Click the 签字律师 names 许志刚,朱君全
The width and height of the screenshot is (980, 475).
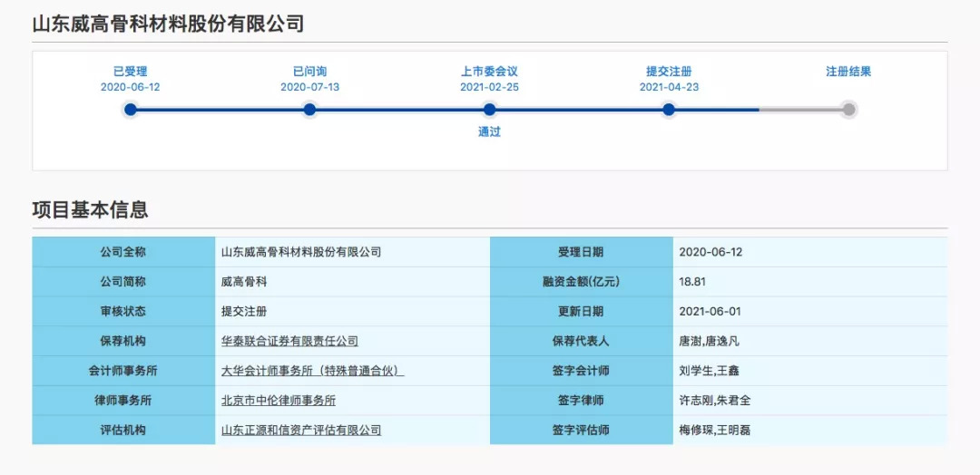click(715, 400)
